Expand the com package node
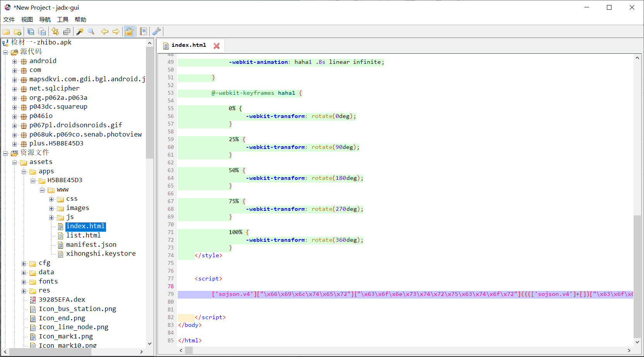Image resolution: width=644 pixels, height=357 pixels. point(14,70)
